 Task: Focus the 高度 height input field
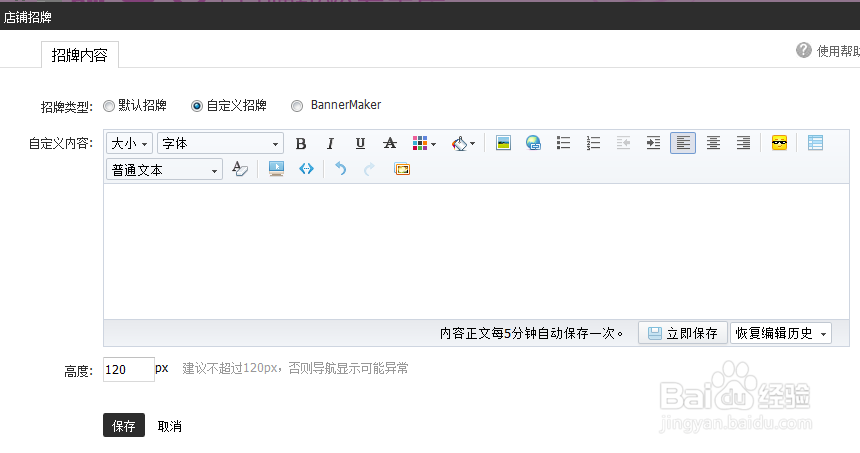click(x=128, y=370)
